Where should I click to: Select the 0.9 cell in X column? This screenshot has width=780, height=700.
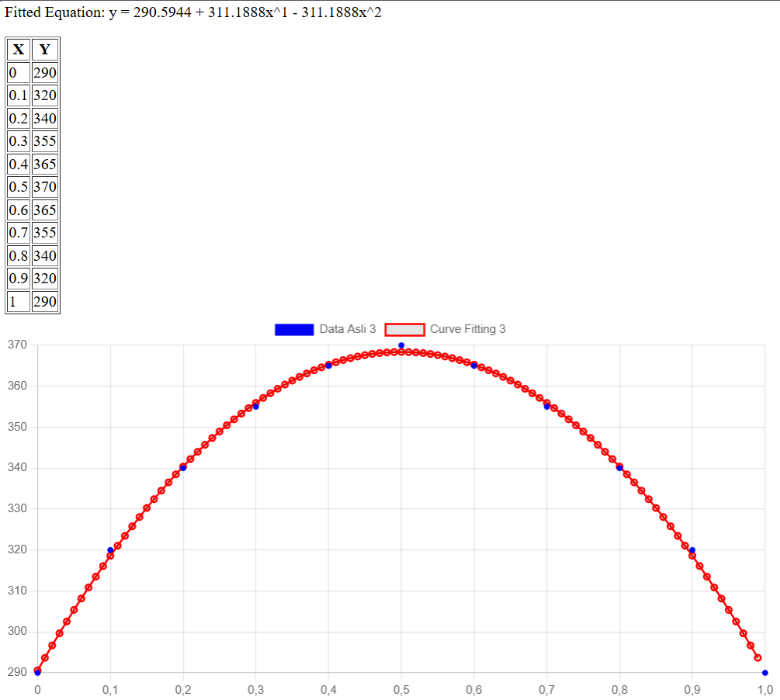18,278
